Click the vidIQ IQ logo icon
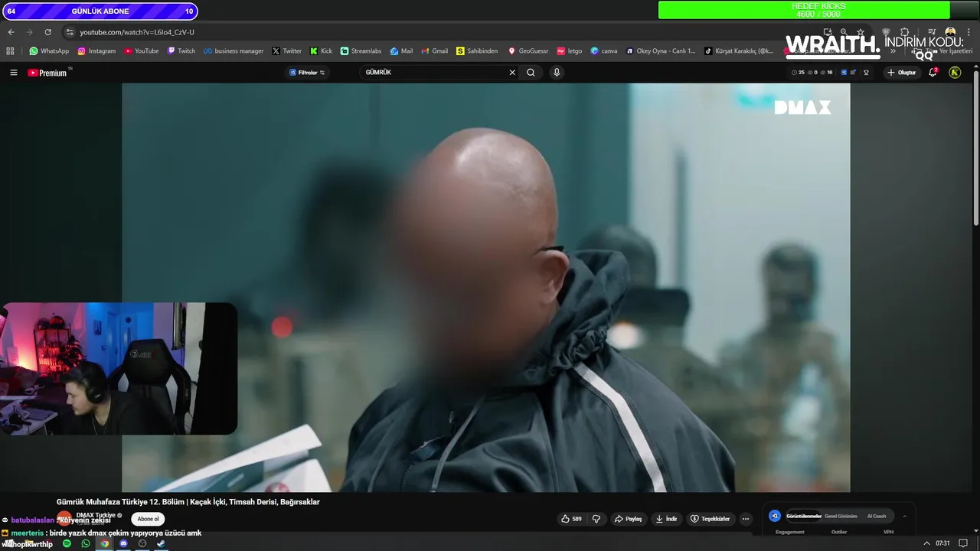980x551 pixels. [x=775, y=517]
